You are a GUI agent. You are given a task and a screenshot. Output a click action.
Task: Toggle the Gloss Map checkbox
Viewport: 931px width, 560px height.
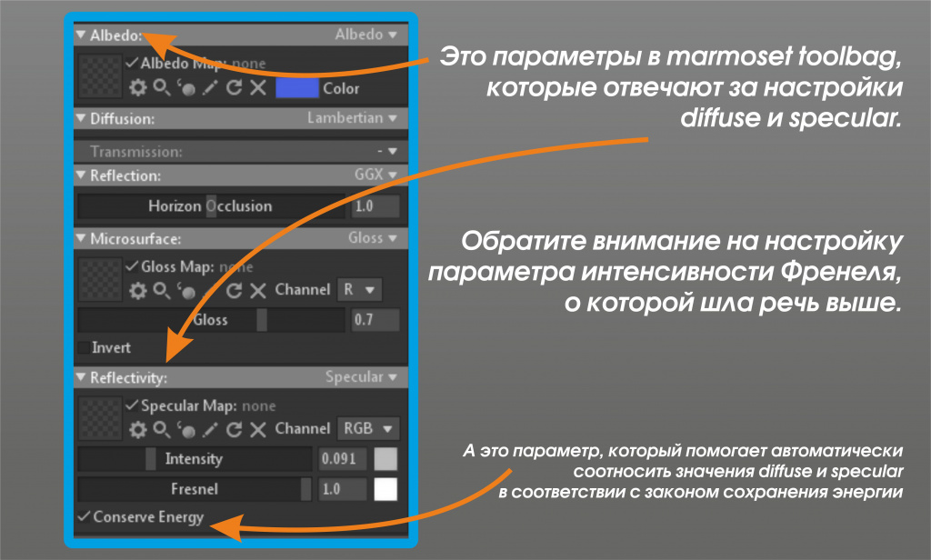(x=132, y=266)
